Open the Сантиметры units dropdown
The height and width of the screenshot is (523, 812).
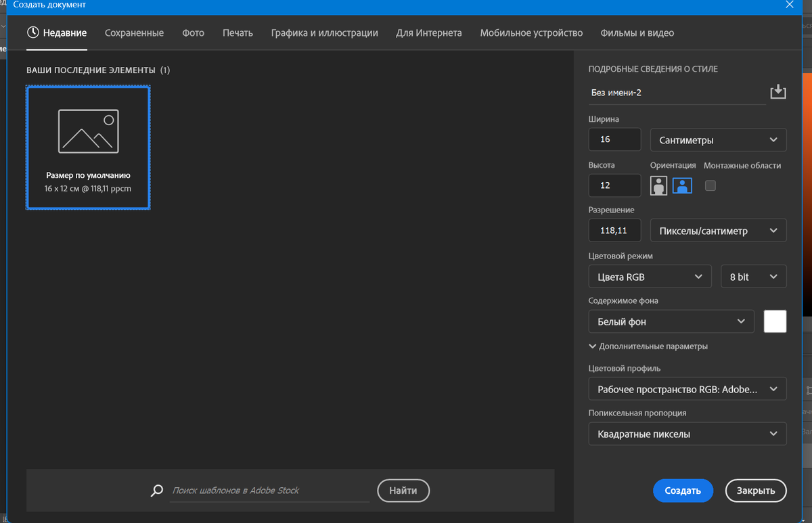click(718, 140)
